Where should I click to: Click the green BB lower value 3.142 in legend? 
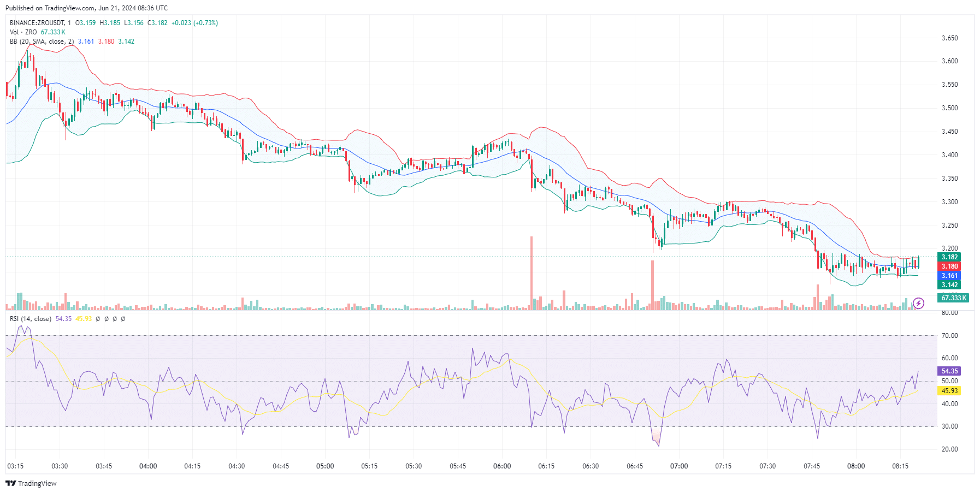point(126,41)
